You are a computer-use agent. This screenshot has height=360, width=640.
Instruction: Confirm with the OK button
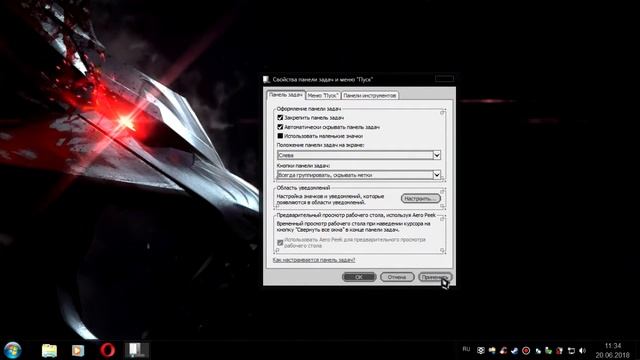[359, 277]
